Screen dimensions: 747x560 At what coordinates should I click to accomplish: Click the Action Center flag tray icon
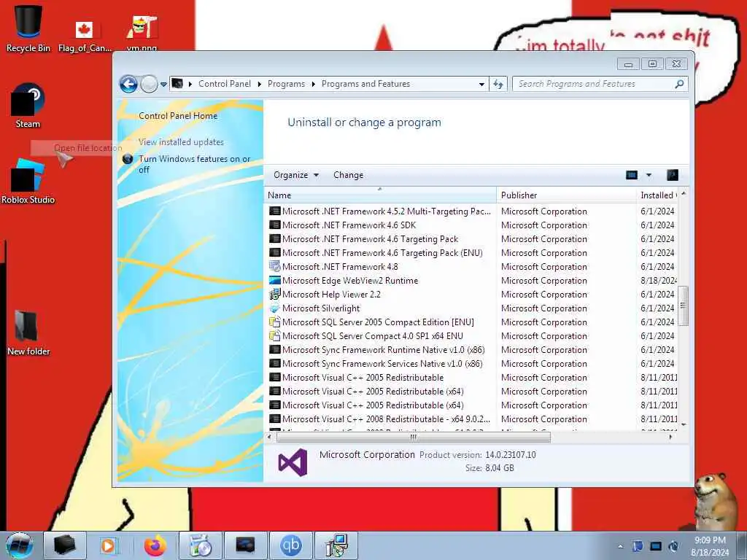(638, 546)
